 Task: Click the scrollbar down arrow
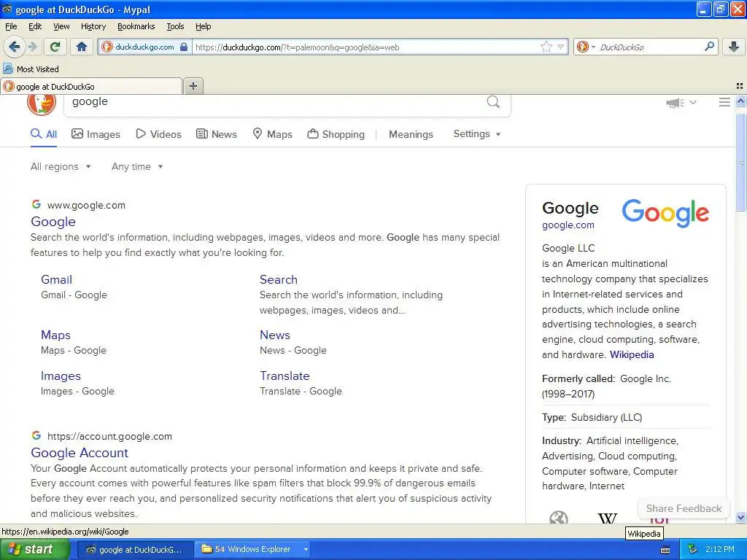click(740, 518)
